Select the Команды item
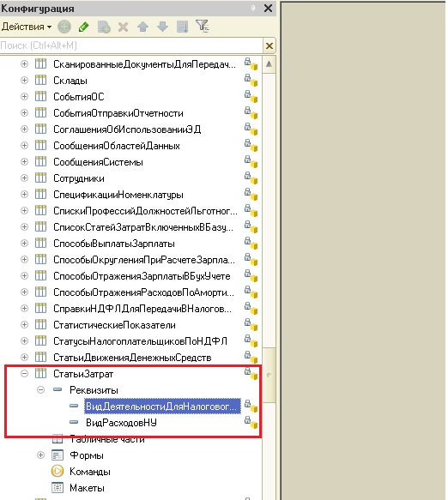The image size is (448, 500). pos(90,472)
